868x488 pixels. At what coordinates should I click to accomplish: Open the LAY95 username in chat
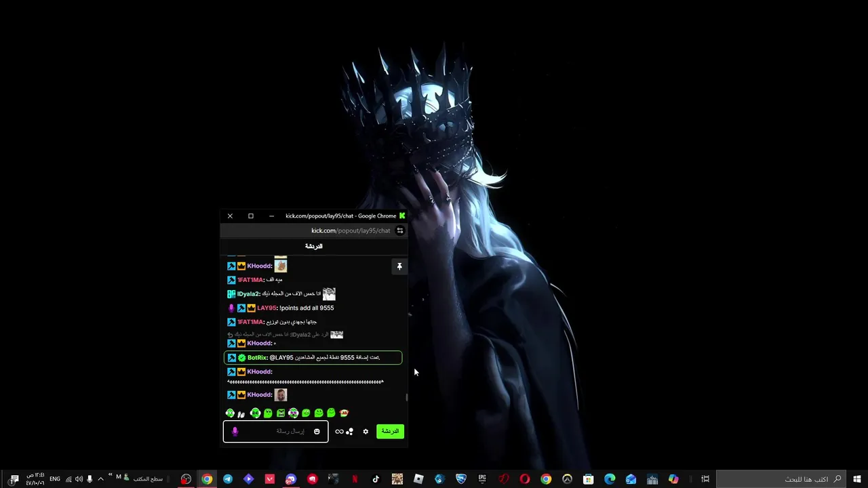pyautogui.click(x=267, y=308)
